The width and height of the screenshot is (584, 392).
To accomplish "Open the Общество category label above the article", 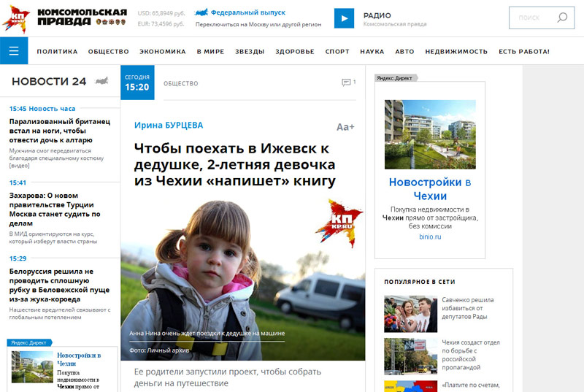I will tap(180, 83).
